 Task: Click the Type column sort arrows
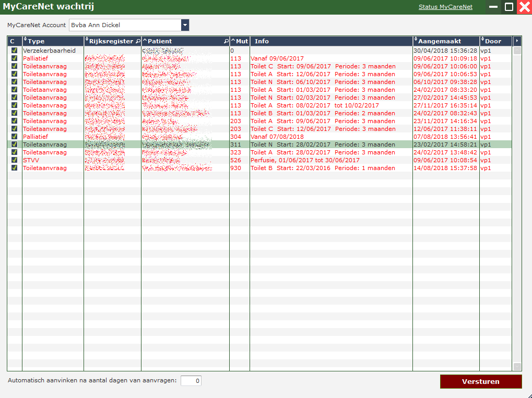point(25,40)
